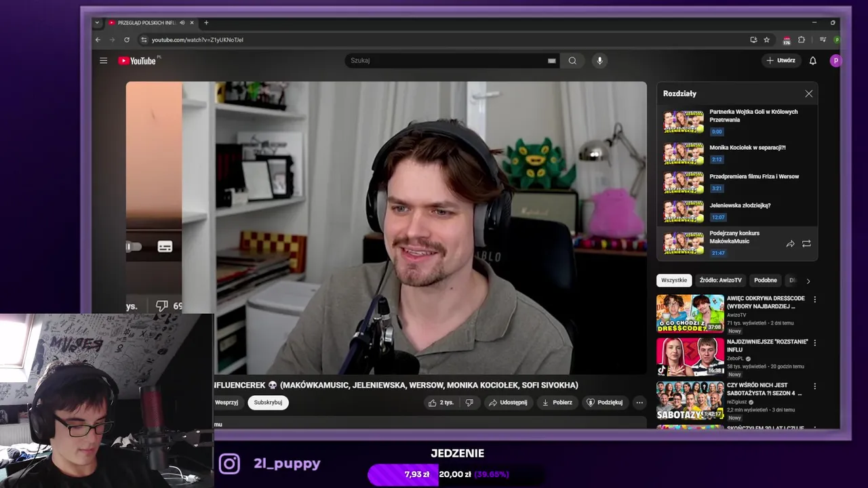Click the Pobierz button

coord(557,402)
